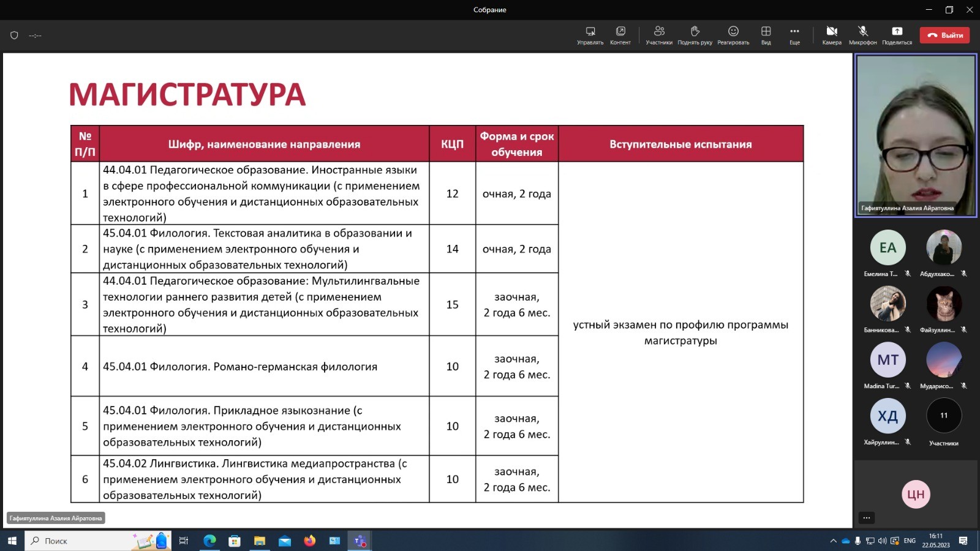Open the Контент sharing icon
Screen dimensions: 980x551
[x=620, y=35]
